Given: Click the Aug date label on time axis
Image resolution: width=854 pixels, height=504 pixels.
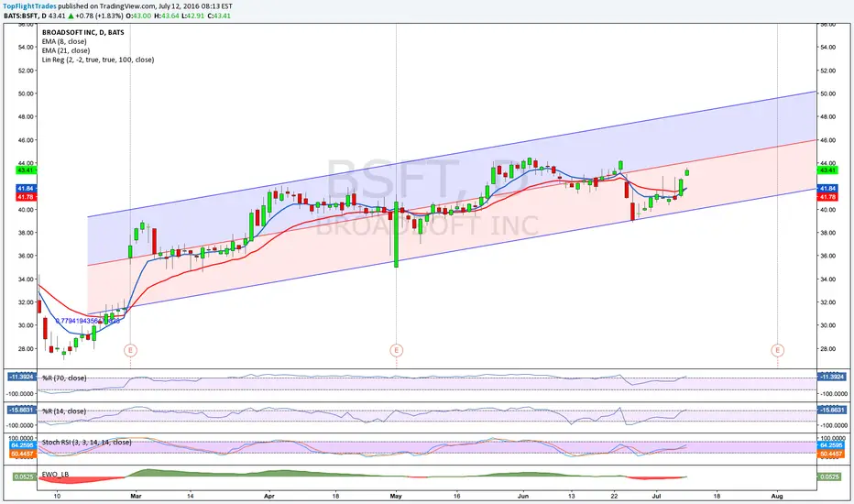Looking at the screenshot, I should pos(777,497).
